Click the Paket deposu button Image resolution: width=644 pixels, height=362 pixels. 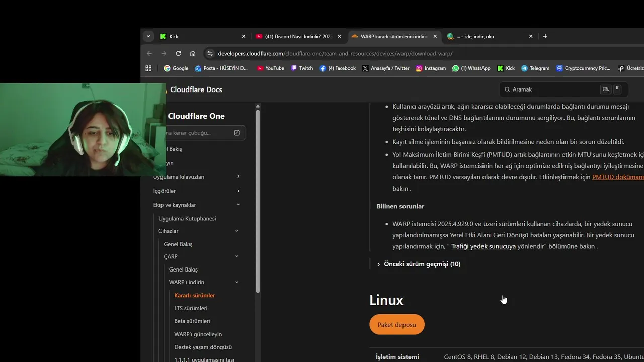coord(397,325)
